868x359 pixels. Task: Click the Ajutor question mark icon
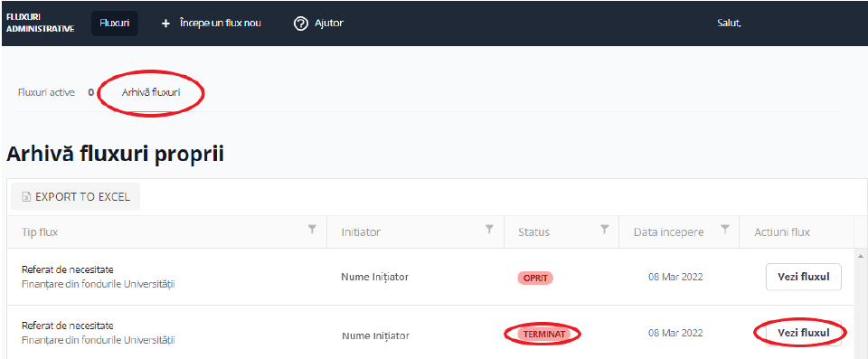(300, 24)
